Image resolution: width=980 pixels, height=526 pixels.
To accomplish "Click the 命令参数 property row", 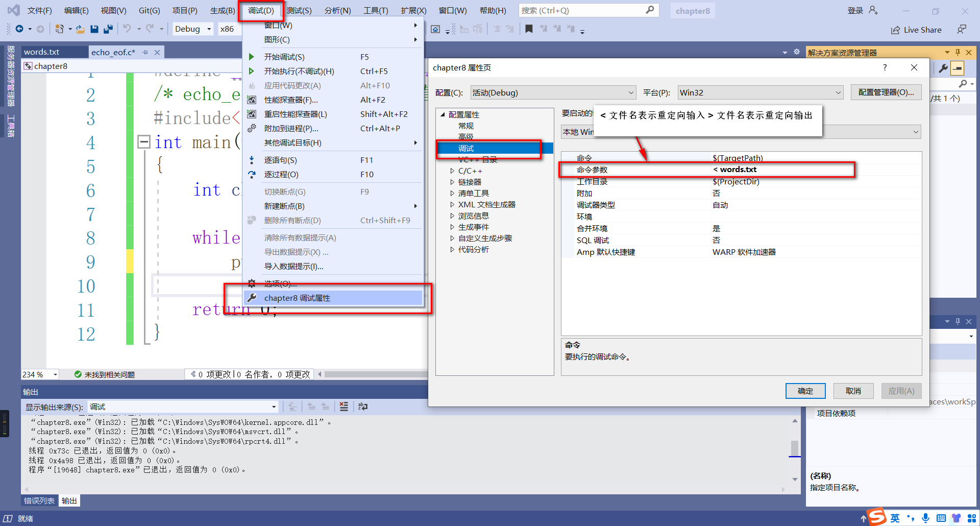I will (x=741, y=170).
